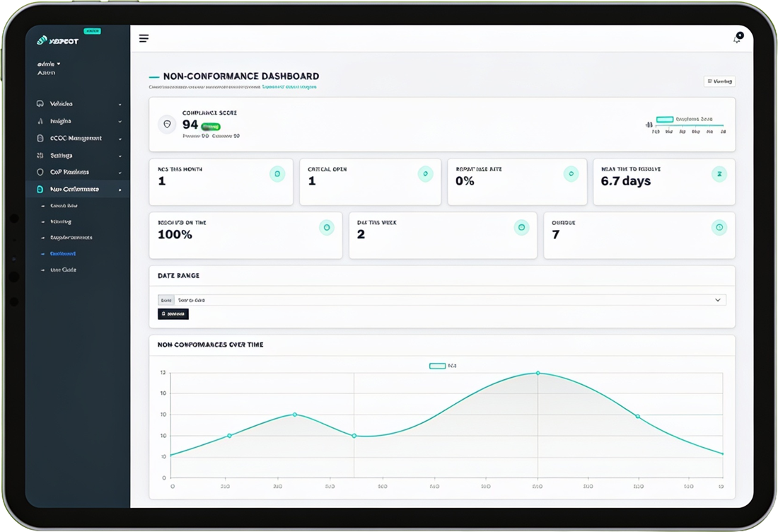
Task: Click the Non Conformance sidebar icon
Action: pyautogui.click(x=40, y=189)
